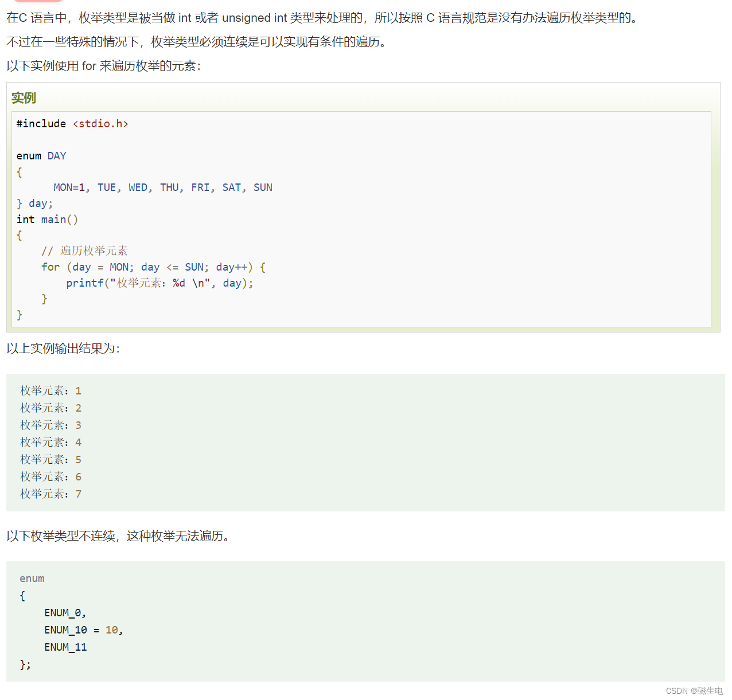Click ENUM_11 in the bottom enum

pos(65,647)
